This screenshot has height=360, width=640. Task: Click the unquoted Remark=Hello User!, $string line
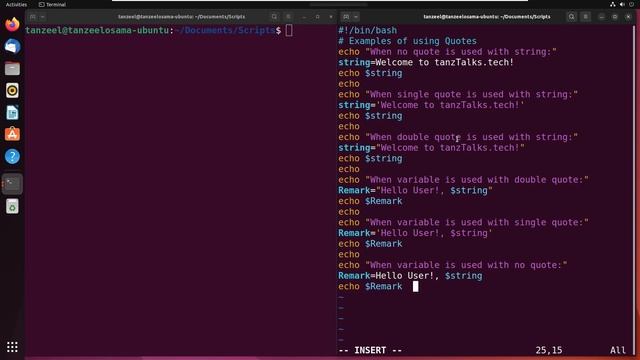[x=410, y=276]
